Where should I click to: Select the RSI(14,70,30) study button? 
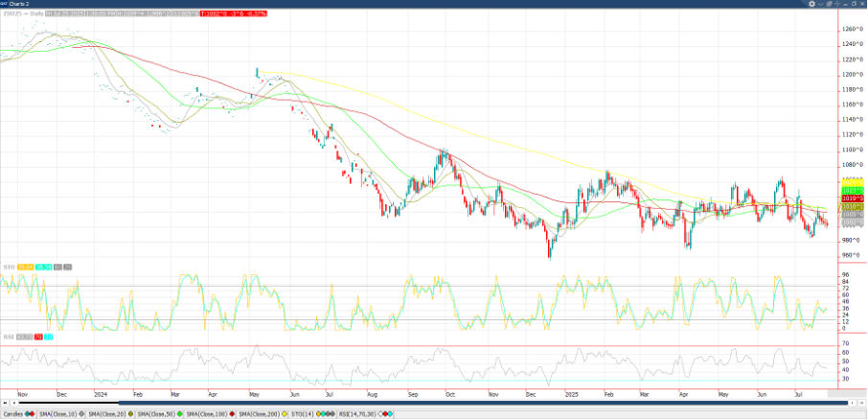coord(365,414)
